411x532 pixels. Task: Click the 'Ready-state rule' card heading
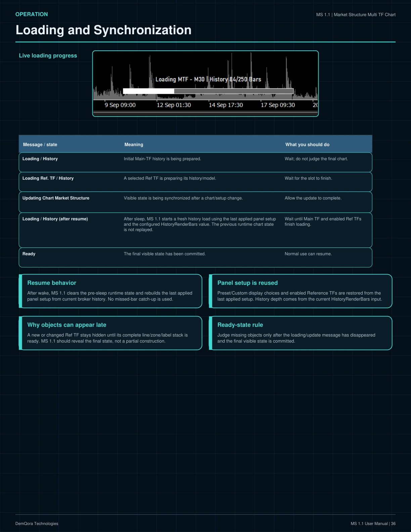pyautogui.click(x=240, y=325)
